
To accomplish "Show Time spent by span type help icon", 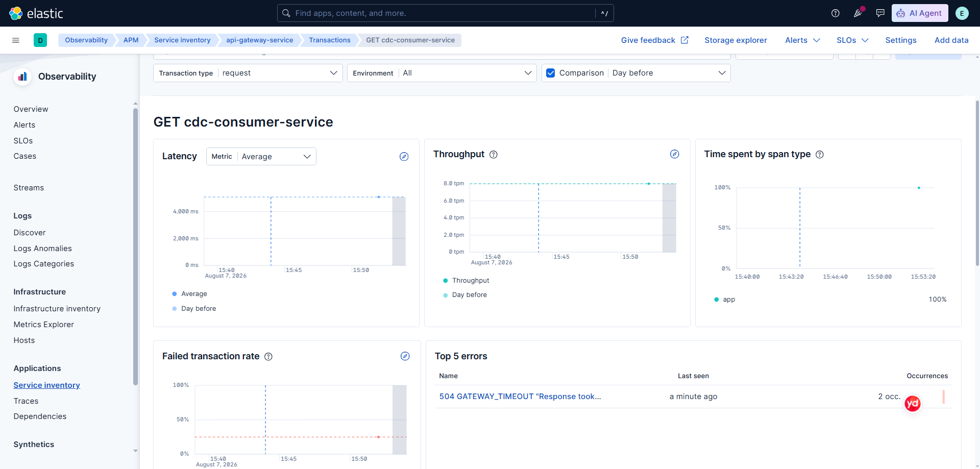I will pyautogui.click(x=820, y=155).
